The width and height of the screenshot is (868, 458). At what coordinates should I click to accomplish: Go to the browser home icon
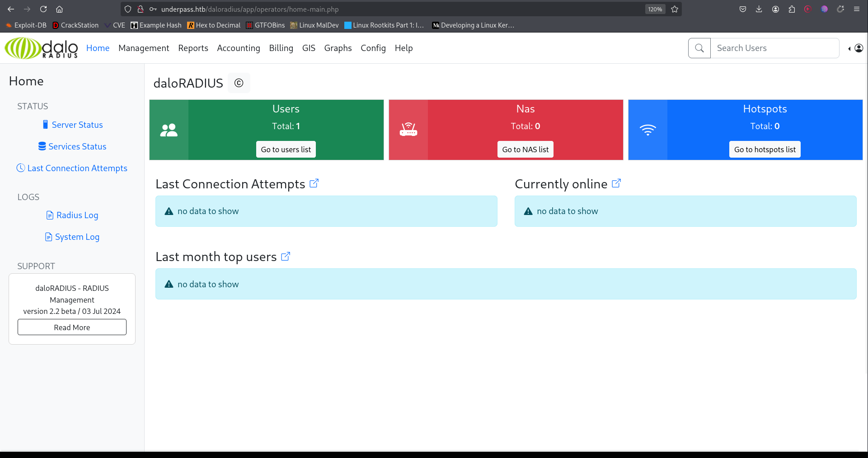[59, 9]
